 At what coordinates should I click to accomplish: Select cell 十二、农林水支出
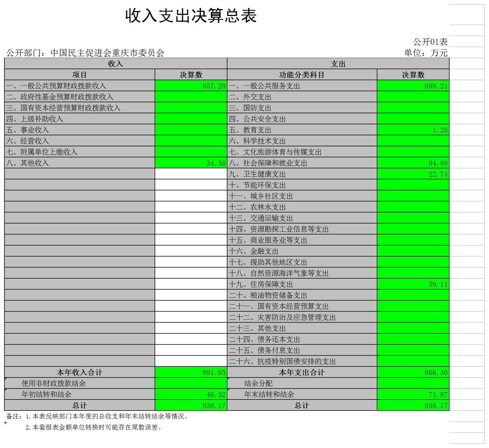pyautogui.click(x=302, y=207)
